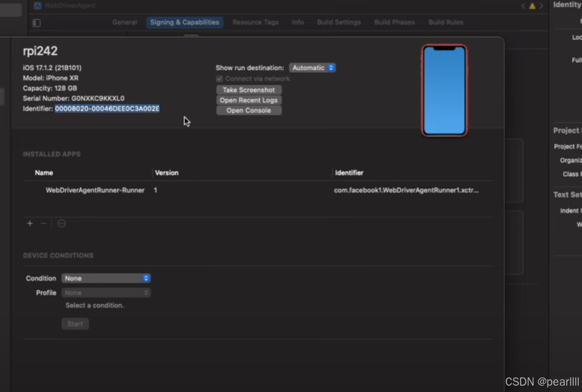The height and width of the screenshot is (392, 582).
Task: Click Serial Number G0NXKC9KKXL0 text
Action: pyautogui.click(x=74, y=98)
